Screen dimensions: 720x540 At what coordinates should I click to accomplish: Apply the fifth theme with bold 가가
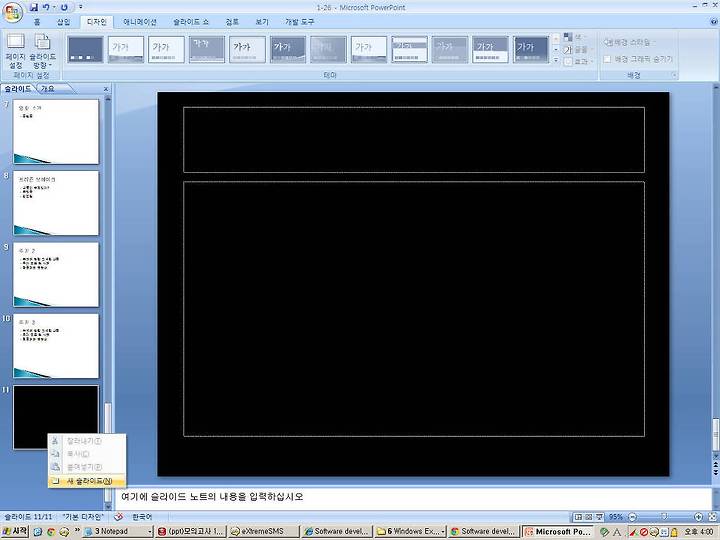point(247,49)
